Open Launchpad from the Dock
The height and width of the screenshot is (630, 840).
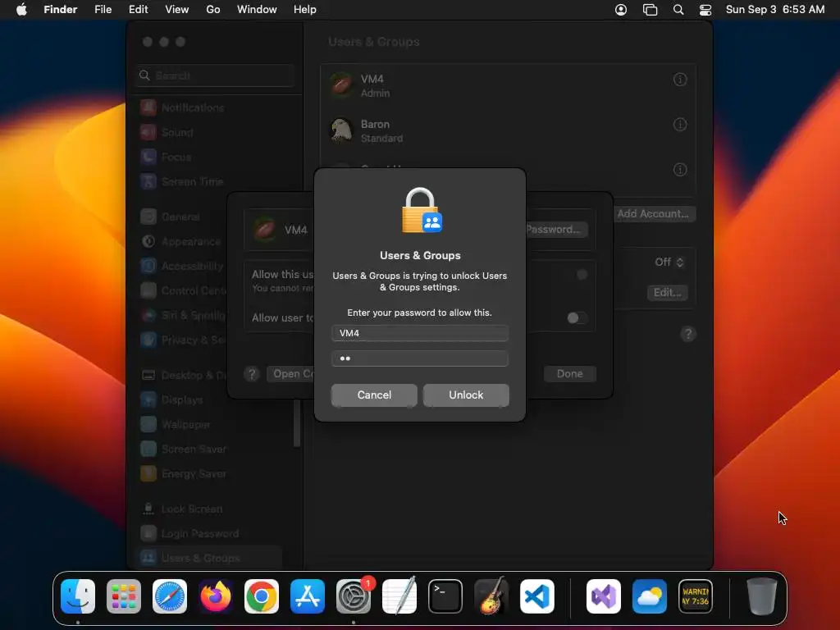coord(124,596)
